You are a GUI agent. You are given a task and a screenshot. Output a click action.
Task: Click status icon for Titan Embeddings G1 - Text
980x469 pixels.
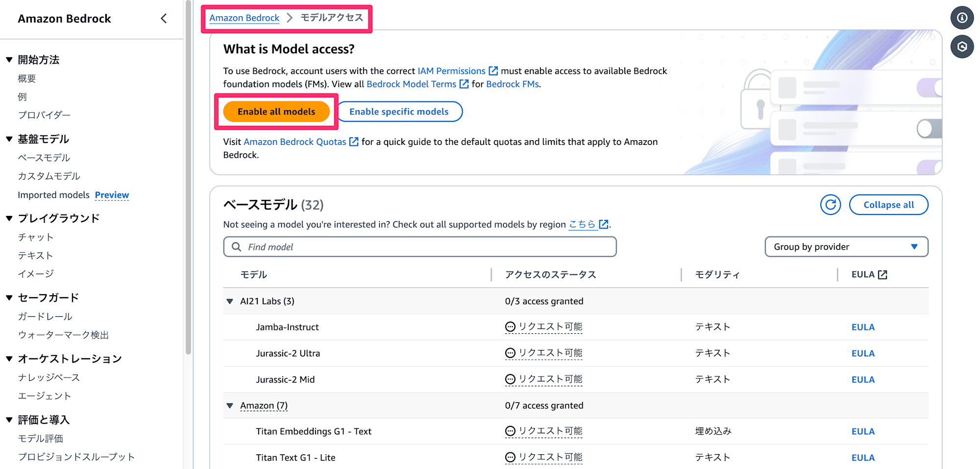click(510, 431)
